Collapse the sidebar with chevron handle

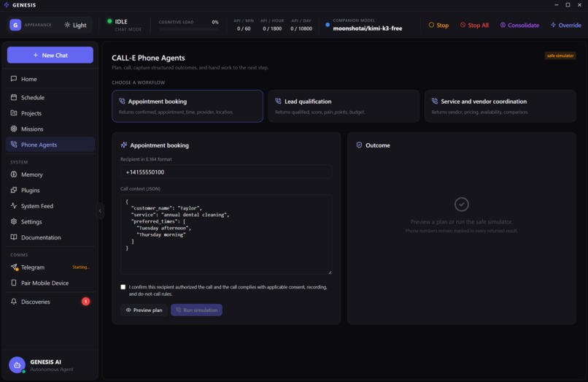100,210
